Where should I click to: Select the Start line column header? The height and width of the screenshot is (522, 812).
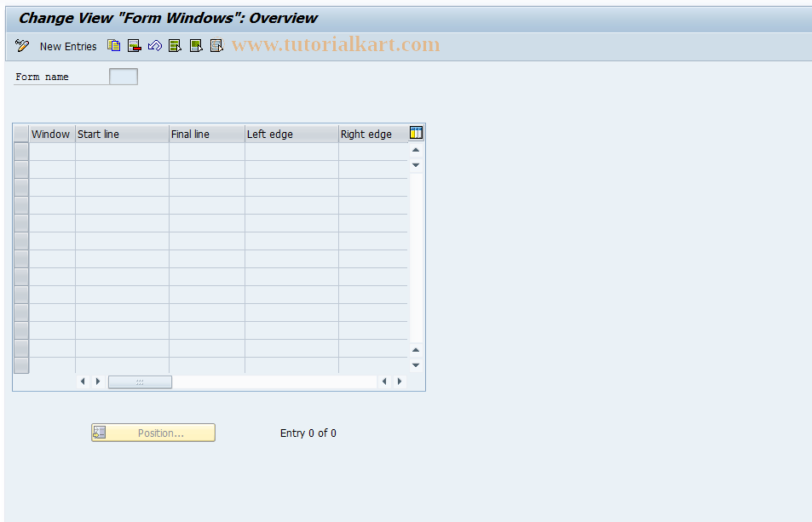122,134
